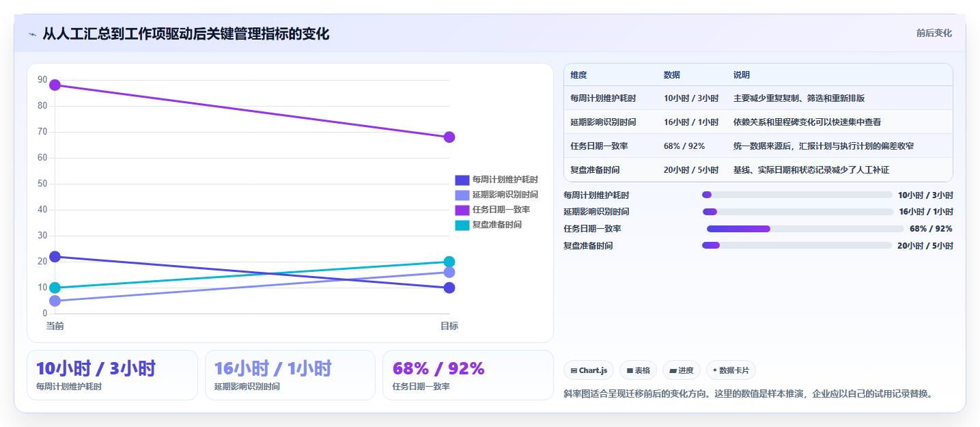Click the 说明 table column header
Viewport: 980px width, 427px height.
[742, 75]
